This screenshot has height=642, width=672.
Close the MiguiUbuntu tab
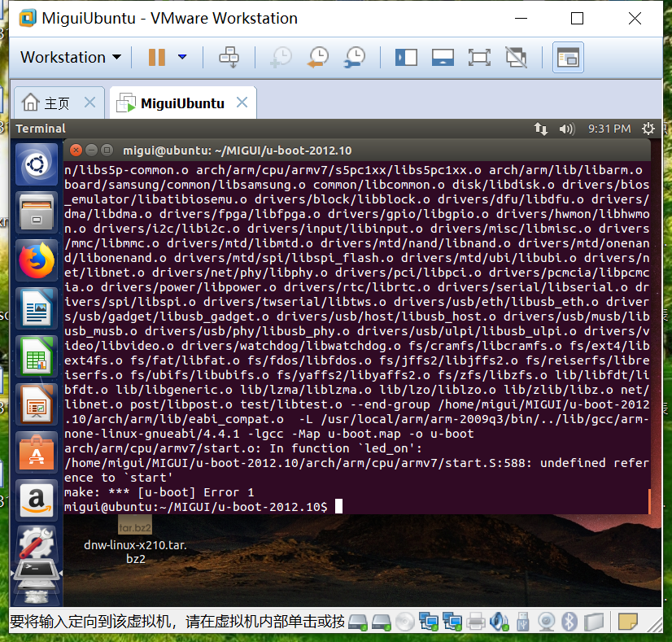pos(242,103)
